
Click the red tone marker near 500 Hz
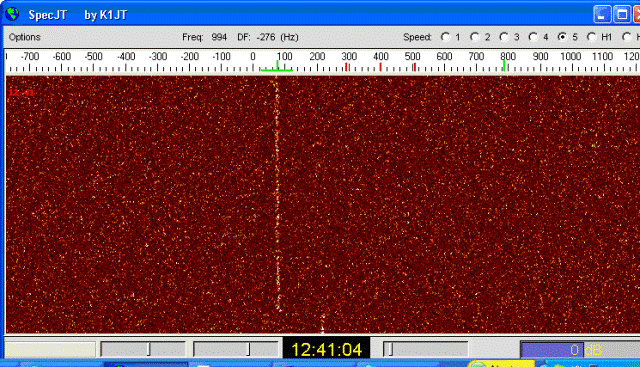coord(414,67)
